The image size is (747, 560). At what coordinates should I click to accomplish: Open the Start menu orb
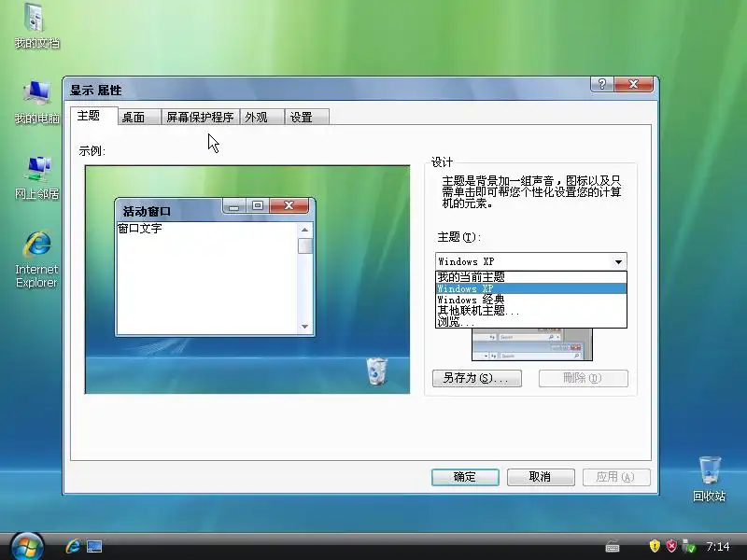click(27, 547)
